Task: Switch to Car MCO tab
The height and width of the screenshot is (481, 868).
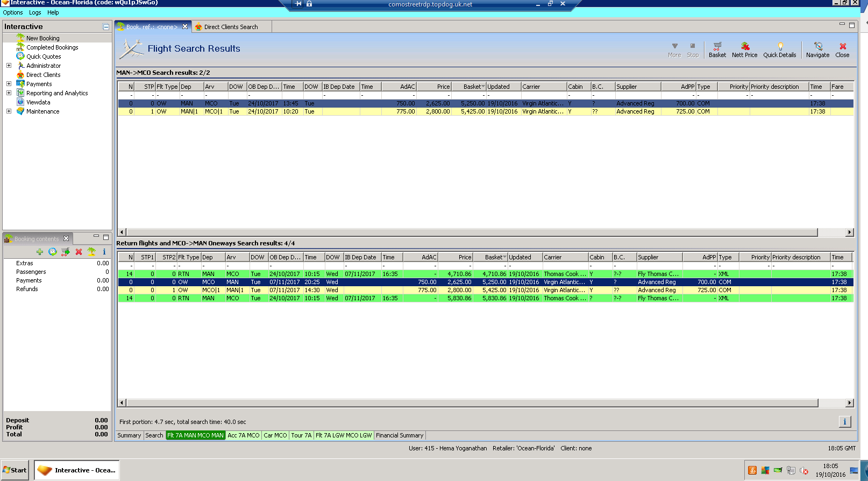Action: [275, 435]
